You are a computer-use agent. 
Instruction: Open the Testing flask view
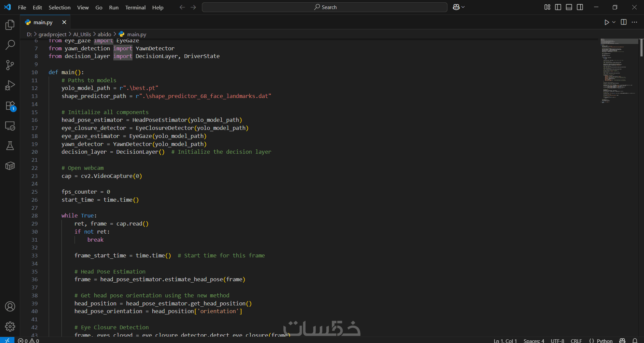10,146
